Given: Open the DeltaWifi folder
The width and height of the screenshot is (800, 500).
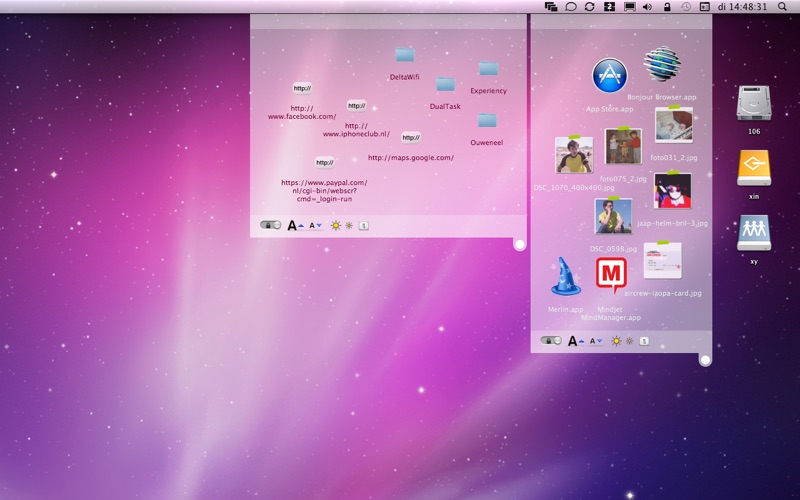Looking at the screenshot, I should pos(404,56).
